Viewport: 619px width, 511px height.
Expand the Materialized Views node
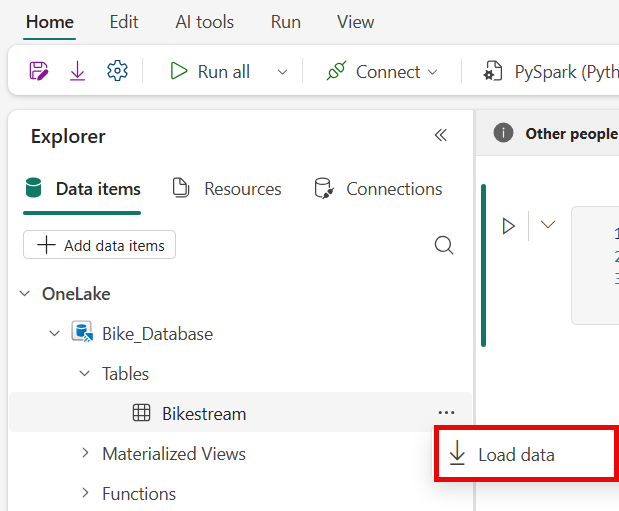tap(85, 453)
